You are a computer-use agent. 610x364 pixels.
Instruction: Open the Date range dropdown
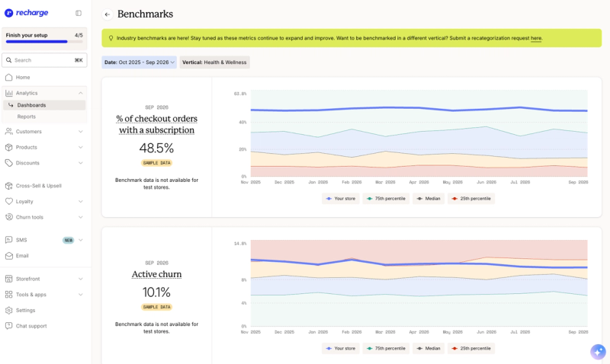(140, 62)
